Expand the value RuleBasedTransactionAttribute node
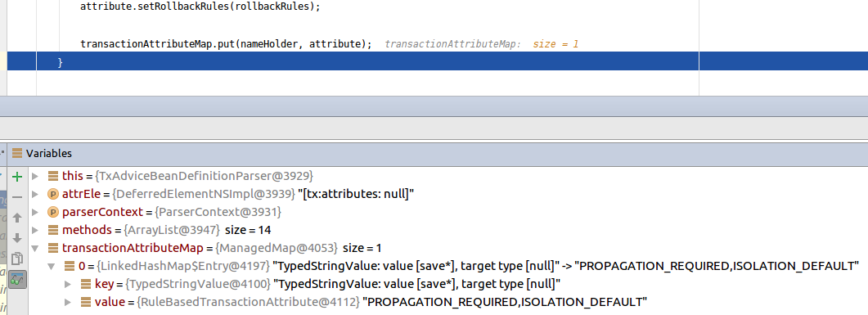The image size is (868, 315). [x=68, y=302]
